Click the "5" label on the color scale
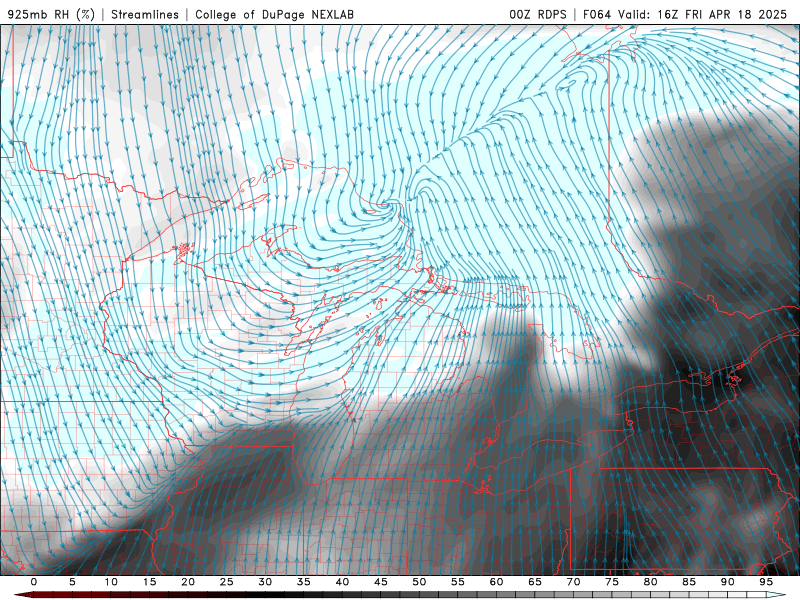 pos(72,582)
